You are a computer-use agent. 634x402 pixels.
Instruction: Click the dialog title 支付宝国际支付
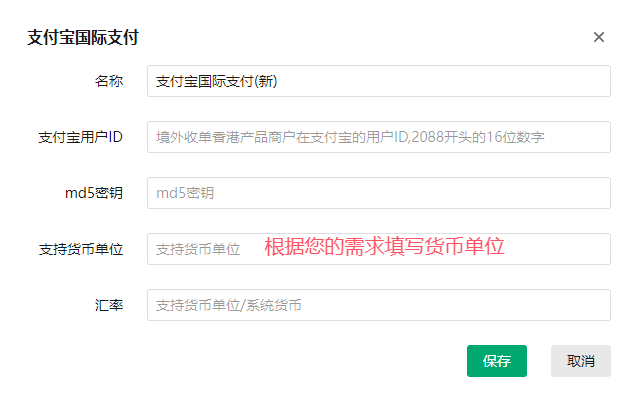tap(83, 37)
